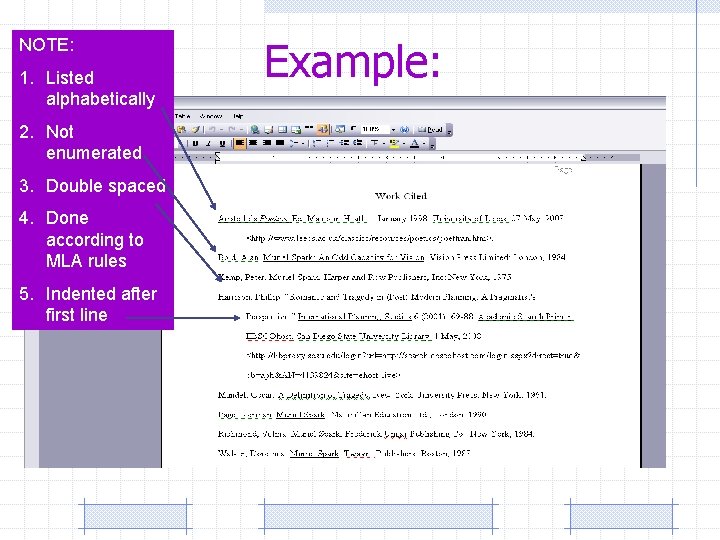Click the Document Map icon
The width and height of the screenshot is (720, 540).
pos(339,129)
